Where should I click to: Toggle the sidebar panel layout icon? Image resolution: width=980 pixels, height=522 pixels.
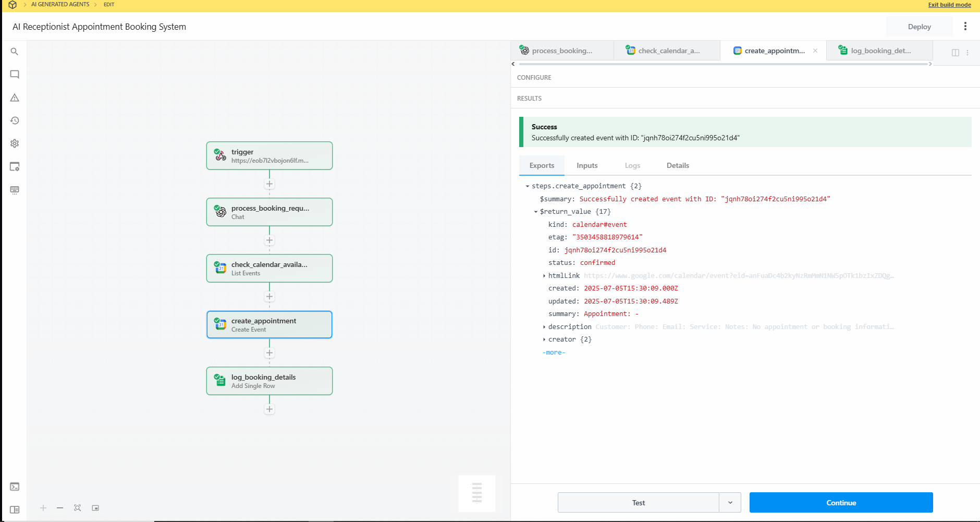[x=15, y=509]
